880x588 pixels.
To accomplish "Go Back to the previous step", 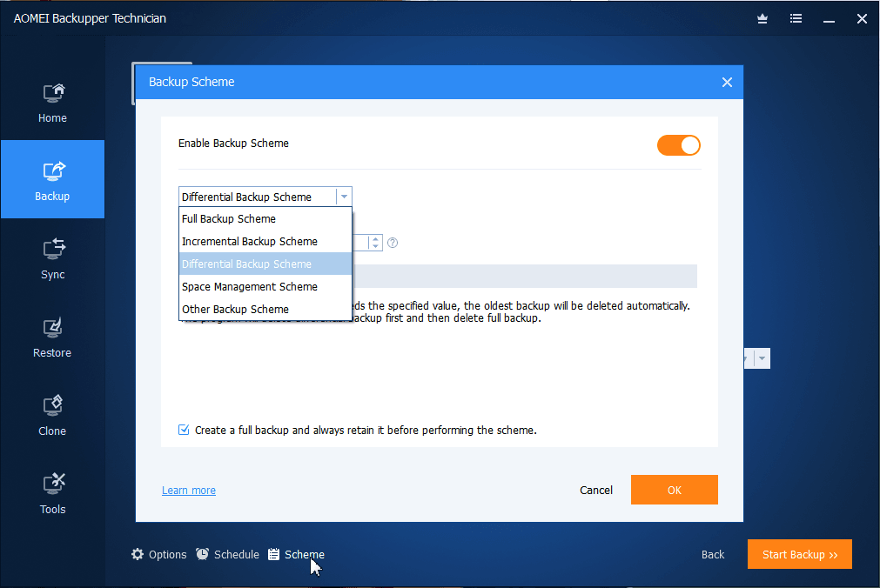I will click(713, 554).
